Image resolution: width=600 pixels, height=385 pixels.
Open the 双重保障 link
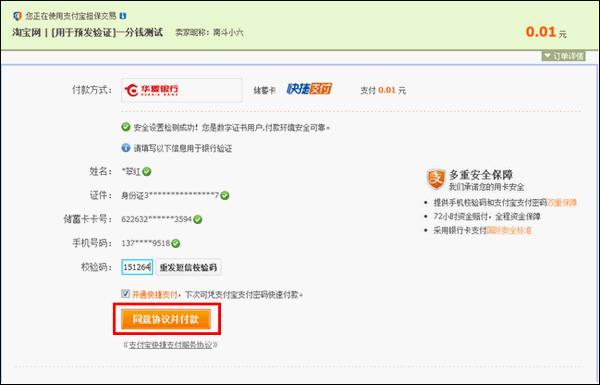click(x=562, y=203)
